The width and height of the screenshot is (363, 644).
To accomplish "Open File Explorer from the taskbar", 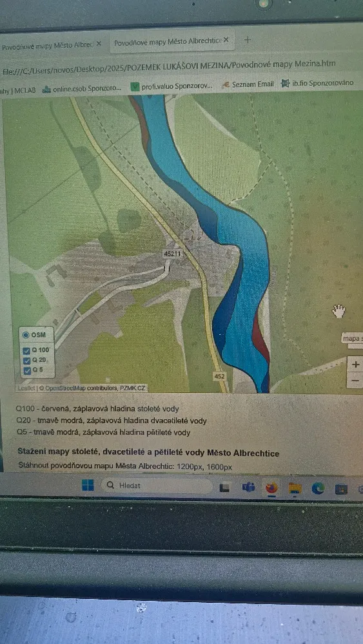I will coord(295,488).
